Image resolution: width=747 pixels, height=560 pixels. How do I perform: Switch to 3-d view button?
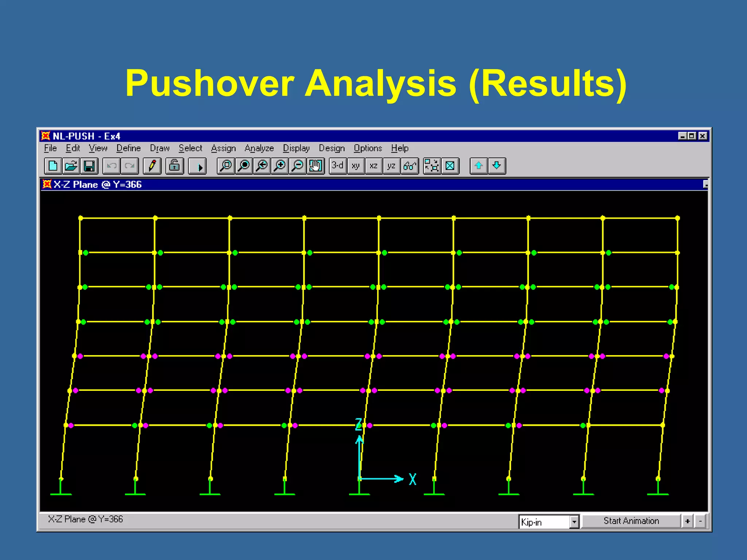point(338,166)
